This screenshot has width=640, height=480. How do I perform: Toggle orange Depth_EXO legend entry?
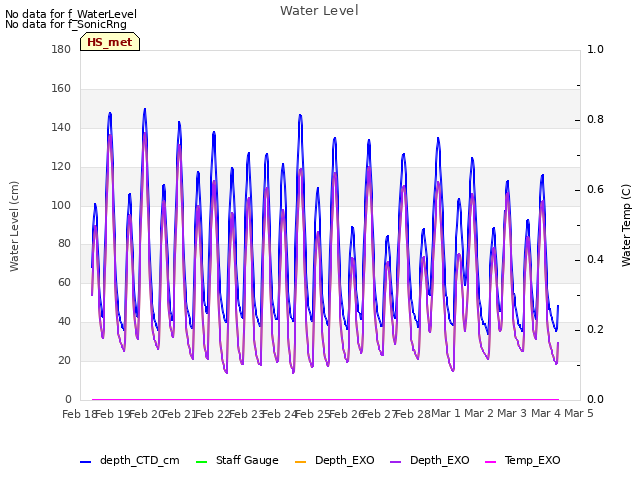(334, 460)
